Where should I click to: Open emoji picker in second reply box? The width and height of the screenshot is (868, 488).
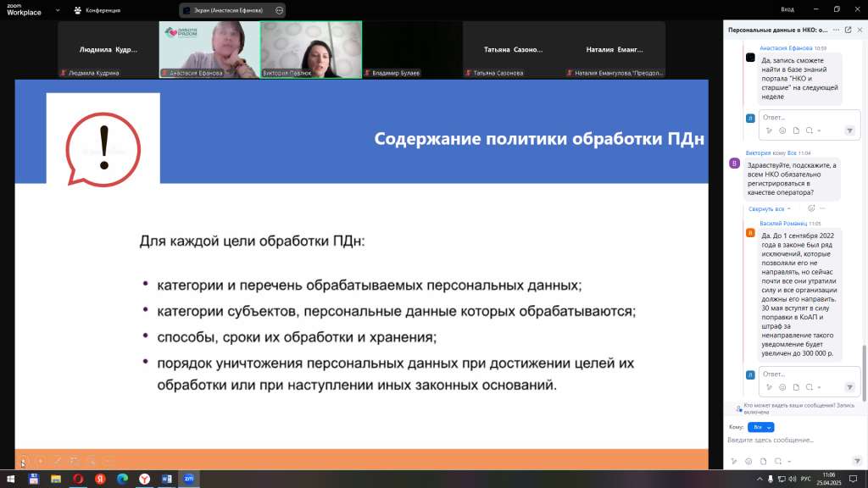pyautogui.click(x=782, y=387)
